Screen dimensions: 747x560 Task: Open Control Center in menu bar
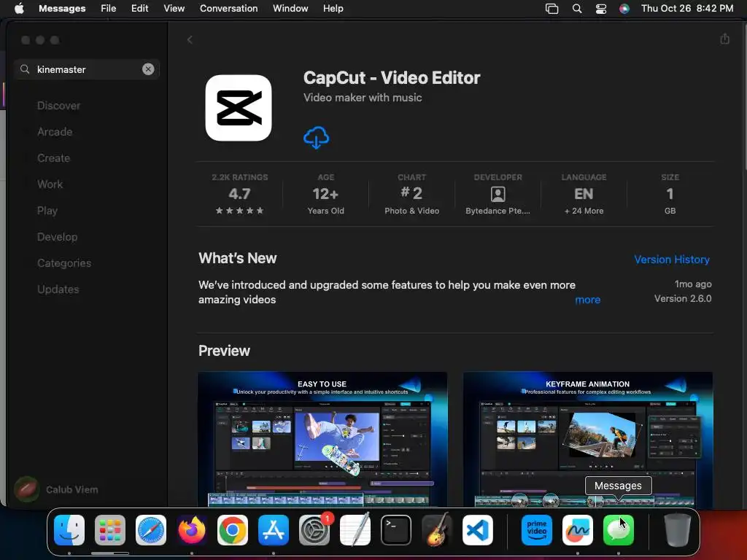[x=601, y=9]
